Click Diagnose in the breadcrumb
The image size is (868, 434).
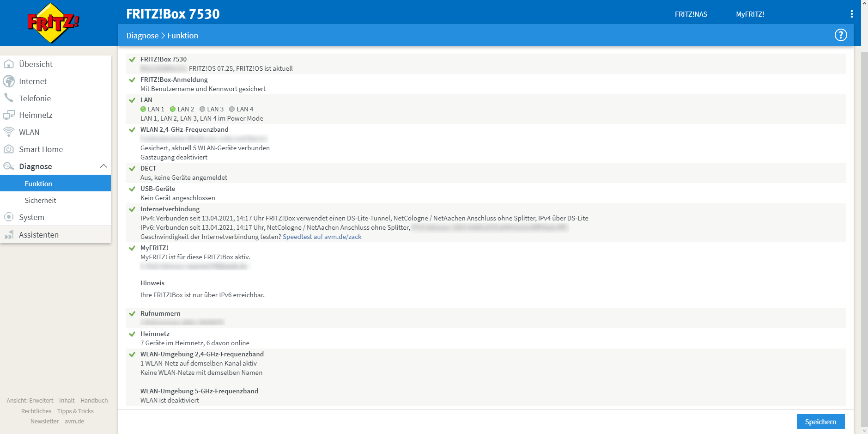point(142,36)
